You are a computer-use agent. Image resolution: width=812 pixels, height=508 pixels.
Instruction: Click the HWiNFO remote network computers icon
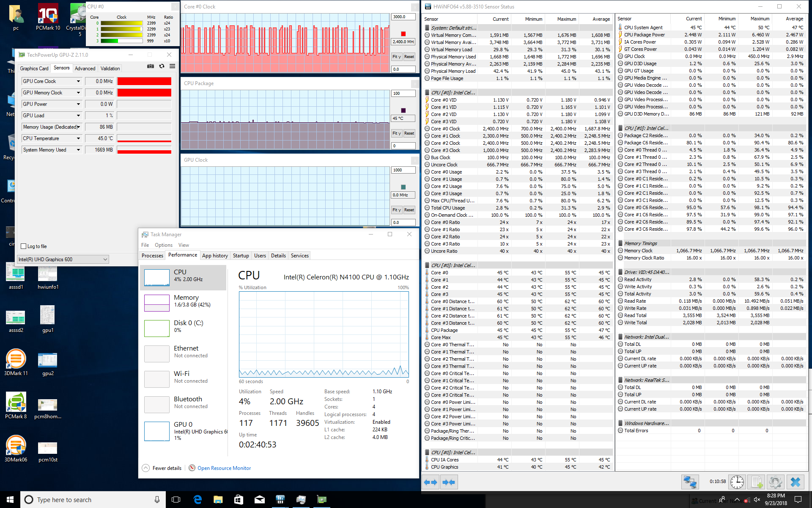[x=690, y=482]
